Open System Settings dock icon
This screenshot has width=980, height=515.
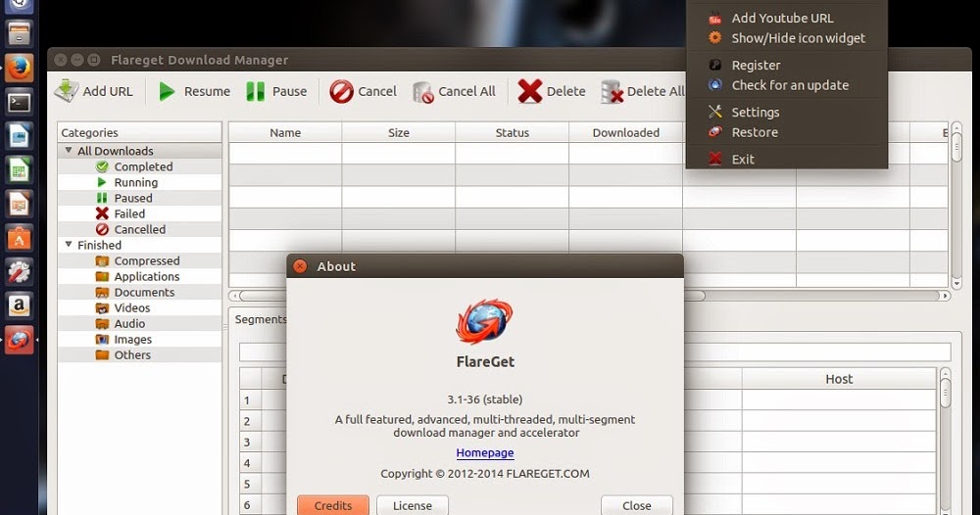[19, 272]
